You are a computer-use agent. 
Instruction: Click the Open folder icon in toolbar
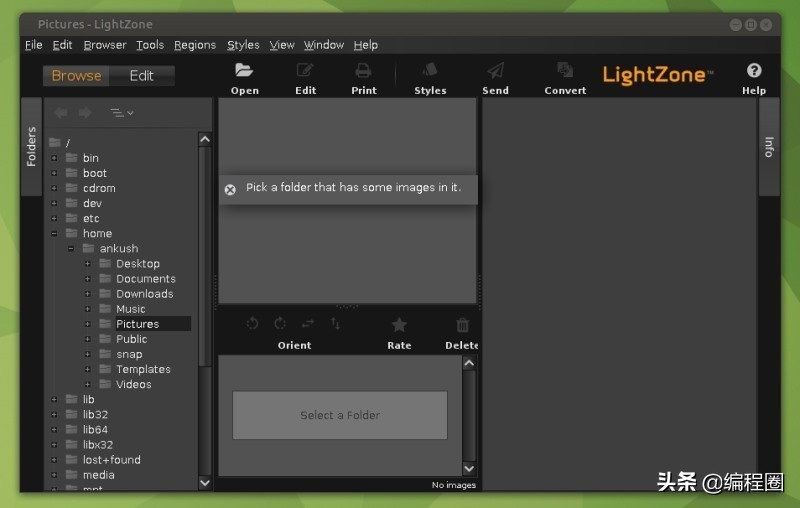pyautogui.click(x=244, y=70)
